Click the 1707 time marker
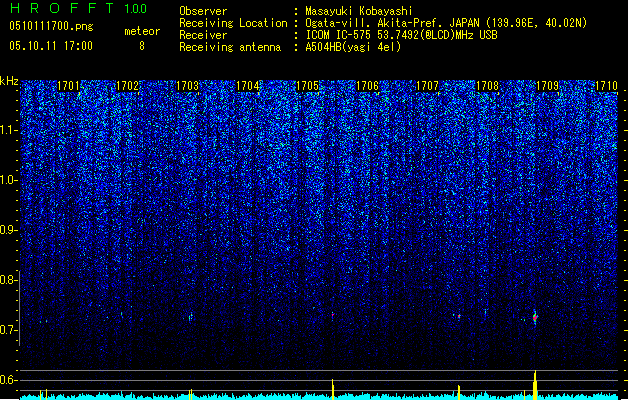This screenshot has height=400, width=629. (428, 86)
